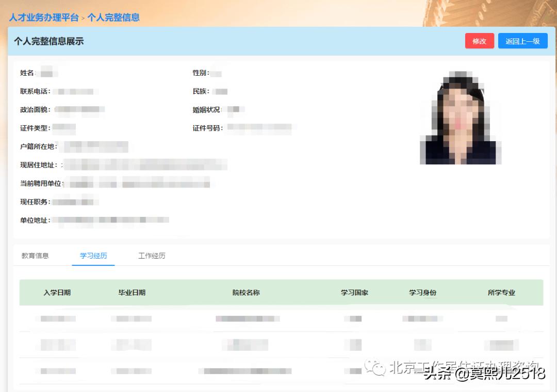Click the 证件类型 field label
Screen dimensions: 557x392
click(x=35, y=128)
